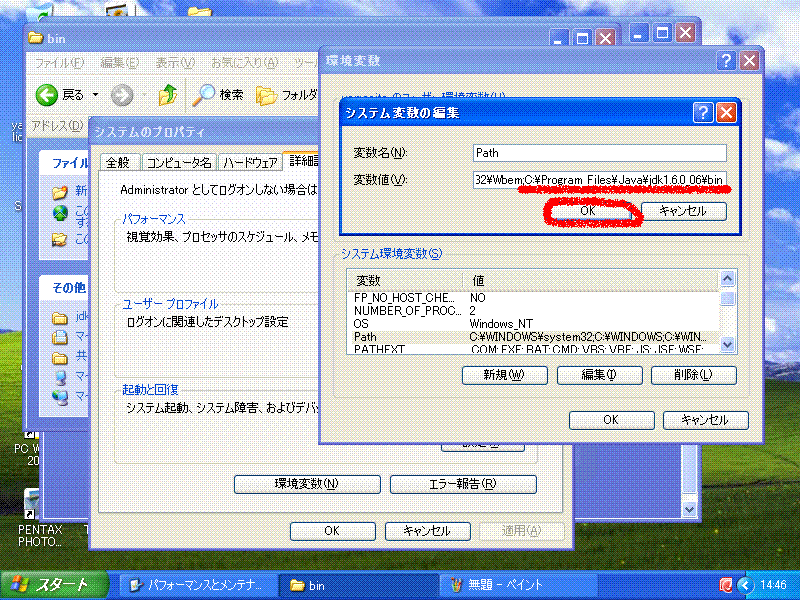Maximize the bin window

(582, 38)
